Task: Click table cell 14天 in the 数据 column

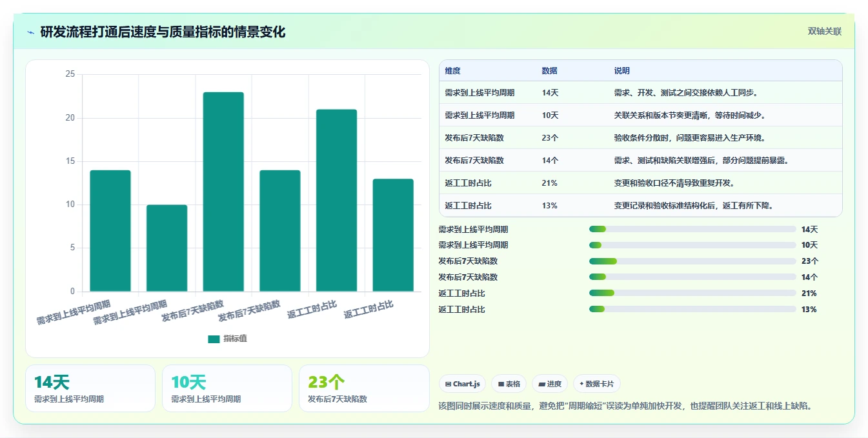Action: (550, 93)
